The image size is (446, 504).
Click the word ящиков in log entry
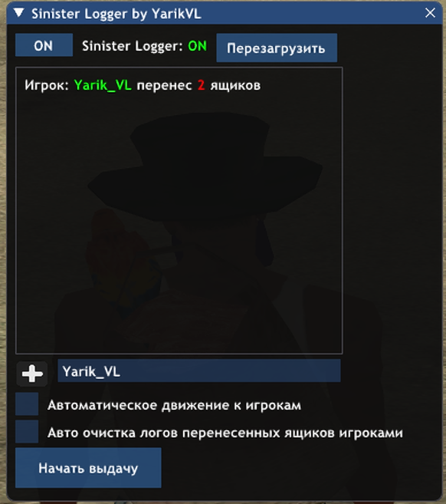click(235, 86)
